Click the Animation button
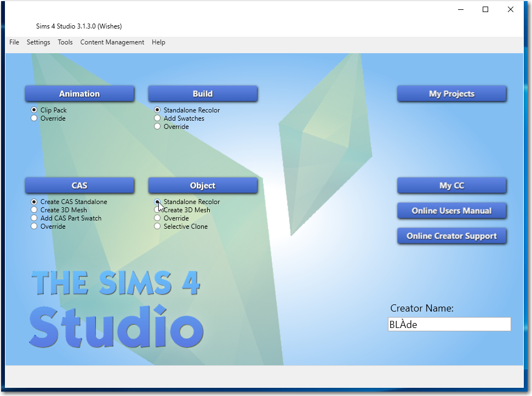The width and height of the screenshot is (532, 396). (79, 93)
